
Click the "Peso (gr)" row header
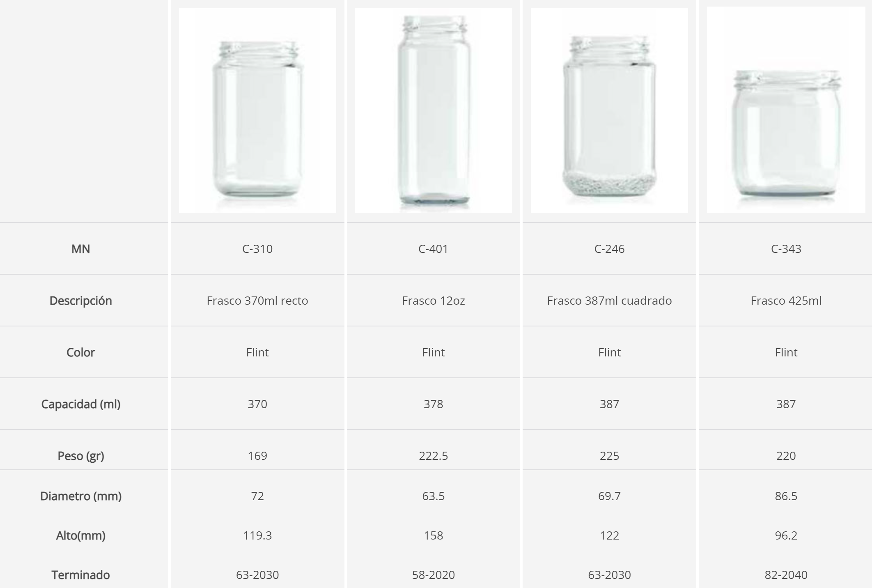coord(80,456)
